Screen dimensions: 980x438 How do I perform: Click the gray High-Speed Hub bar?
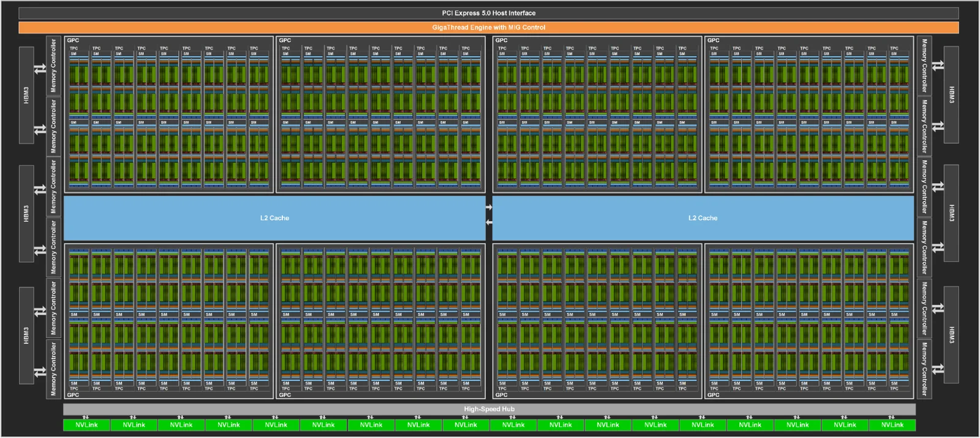tap(489, 409)
